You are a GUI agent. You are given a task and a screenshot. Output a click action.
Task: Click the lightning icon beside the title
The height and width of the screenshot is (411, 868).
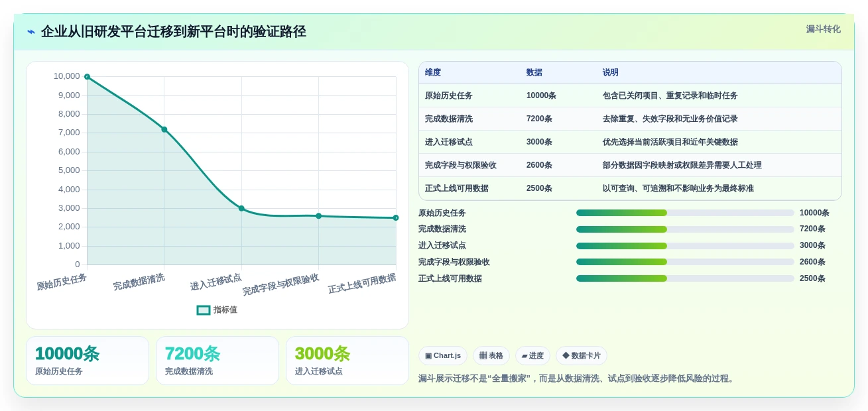[x=31, y=32]
